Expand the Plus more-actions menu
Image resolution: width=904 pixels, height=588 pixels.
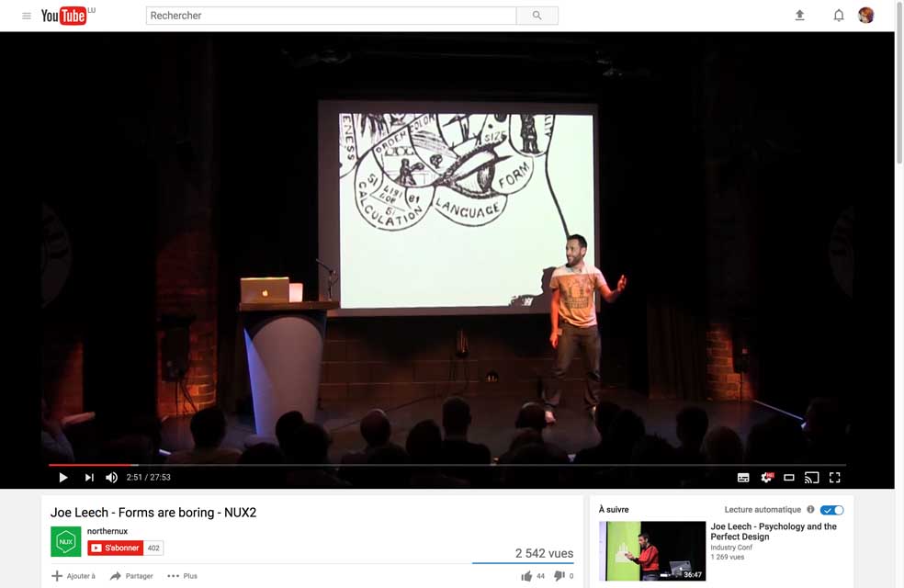(182, 576)
